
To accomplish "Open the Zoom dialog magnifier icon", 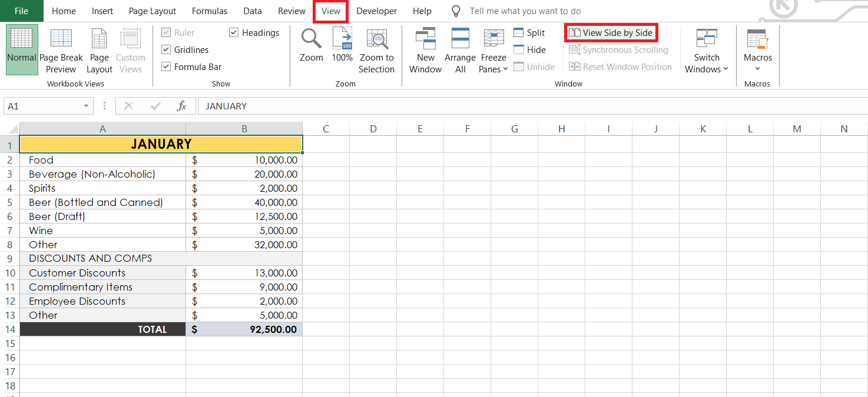I will coord(311,39).
